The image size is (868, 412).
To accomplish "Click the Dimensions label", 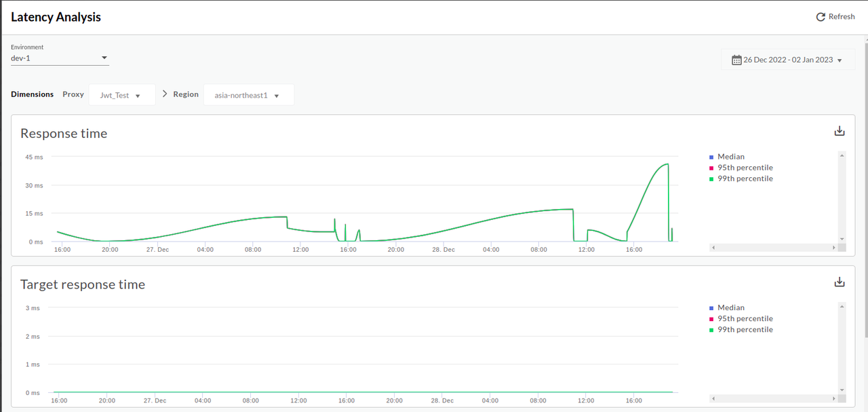I will [x=32, y=94].
